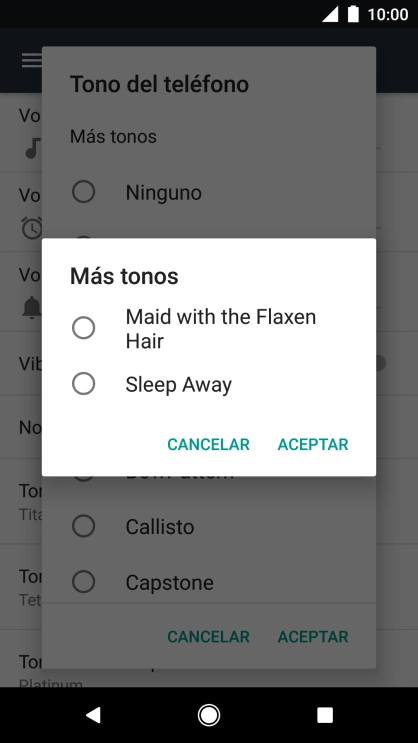Tap ACEPTAR in the Más tonos dialog
Viewport: 418px width, 743px height.
click(313, 444)
